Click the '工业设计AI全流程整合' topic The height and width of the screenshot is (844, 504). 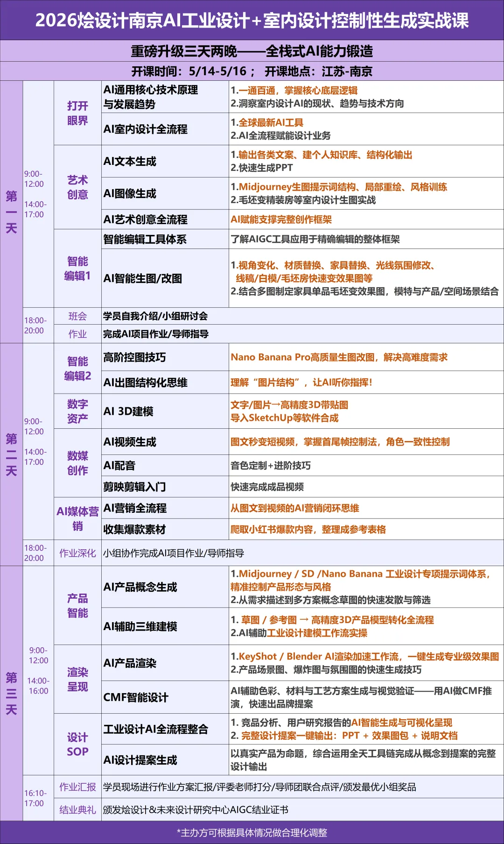tap(156, 729)
